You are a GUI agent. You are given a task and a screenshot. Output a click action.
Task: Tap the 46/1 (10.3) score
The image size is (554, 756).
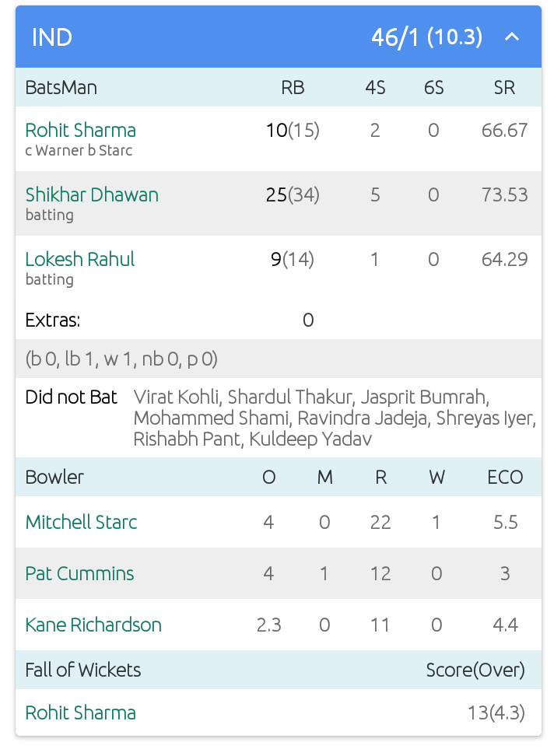426,37
